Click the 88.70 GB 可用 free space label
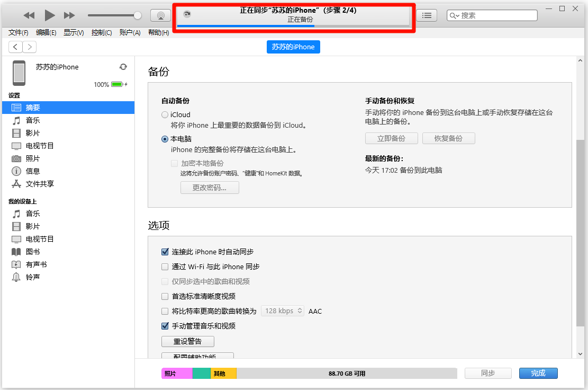This screenshot has height=390, width=588. pyautogui.click(x=347, y=374)
